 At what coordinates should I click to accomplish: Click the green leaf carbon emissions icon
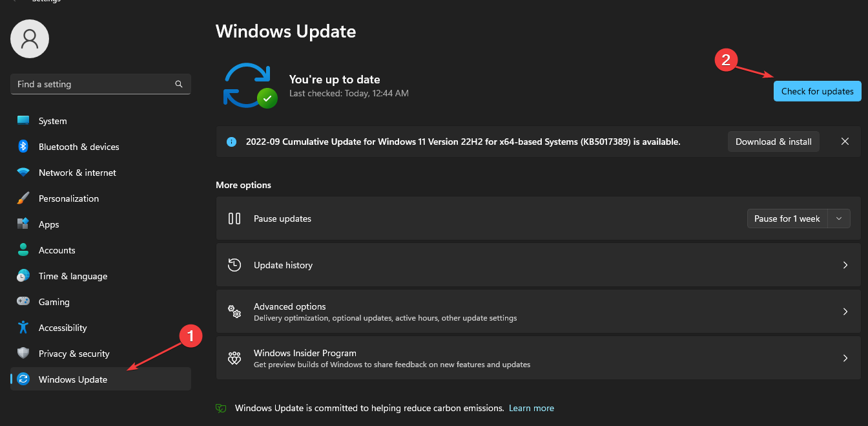pyautogui.click(x=221, y=409)
